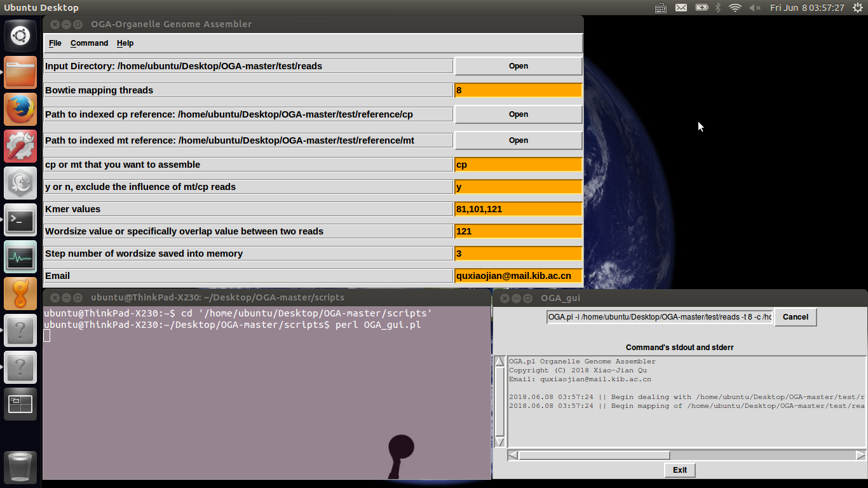The width and height of the screenshot is (868, 488).
Task: Open the Trash in the dock
Action: pyautogui.click(x=20, y=467)
